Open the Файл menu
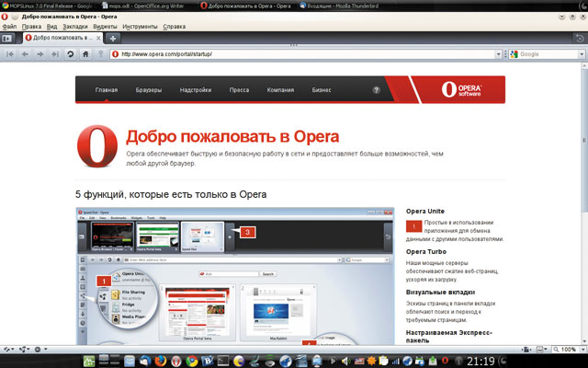The height and width of the screenshot is (368, 588). pos(9,27)
